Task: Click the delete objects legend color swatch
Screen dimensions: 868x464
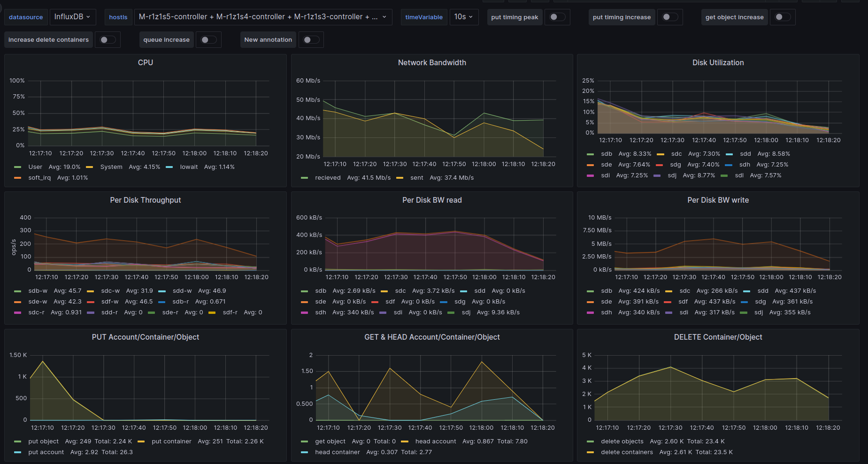Action: point(590,441)
